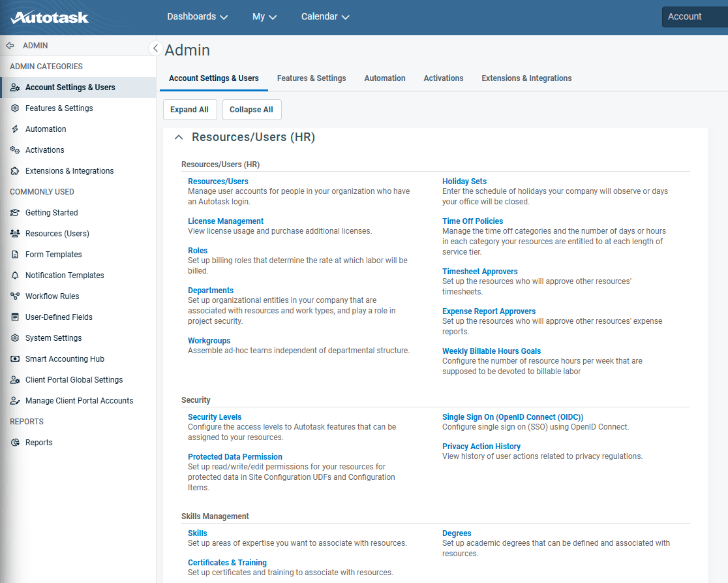Open the Weekly Billable Hours Goals link
This screenshot has height=583, width=728.
point(491,352)
